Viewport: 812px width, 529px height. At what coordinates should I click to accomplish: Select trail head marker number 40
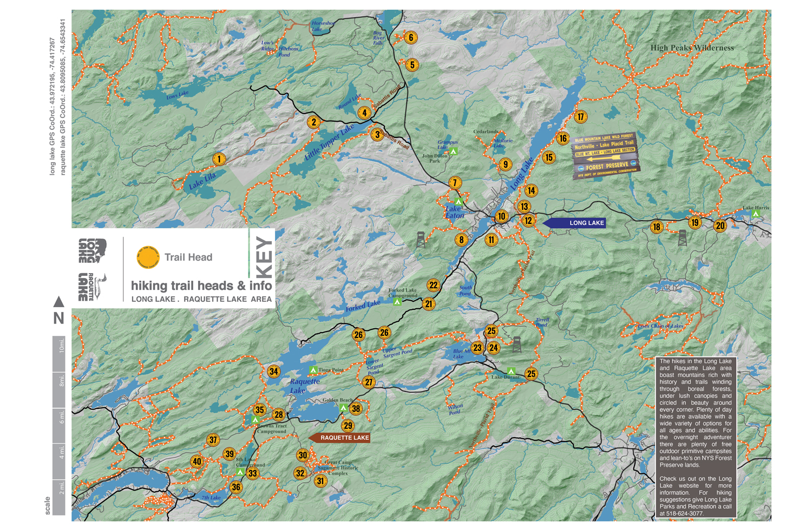(x=197, y=462)
